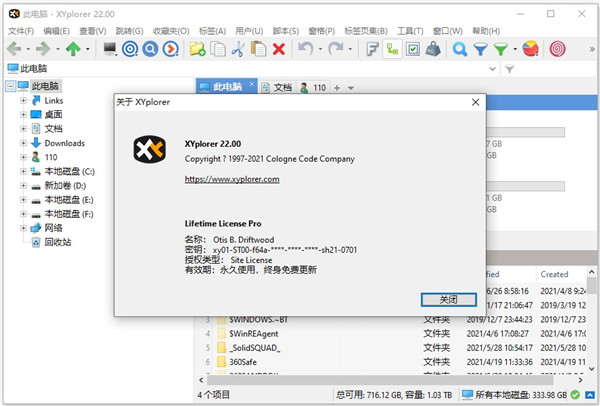Toggle the folder tree panel icon
600x406 pixels.
393,49
